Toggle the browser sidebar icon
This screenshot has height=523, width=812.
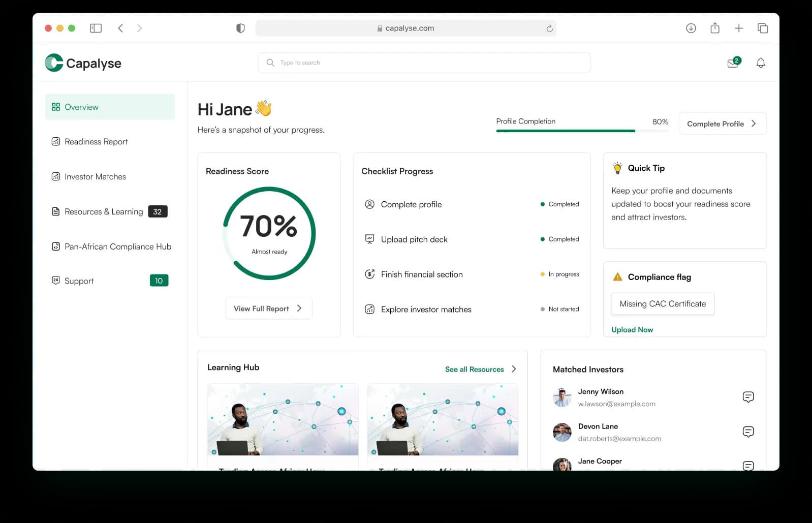pyautogui.click(x=96, y=28)
